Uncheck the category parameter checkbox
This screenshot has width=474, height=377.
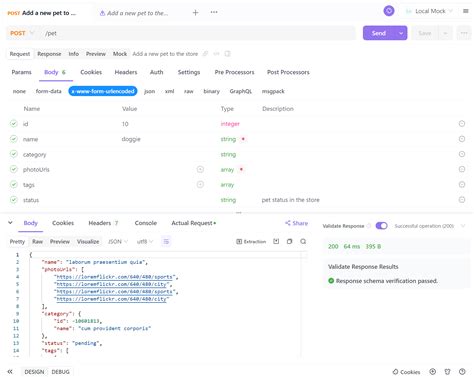[x=14, y=154]
